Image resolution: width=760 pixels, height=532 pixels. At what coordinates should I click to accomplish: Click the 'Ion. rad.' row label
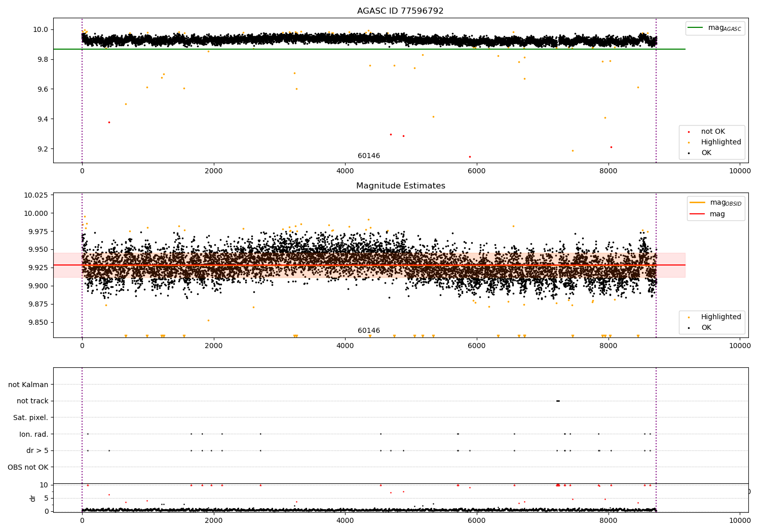(x=34, y=434)
